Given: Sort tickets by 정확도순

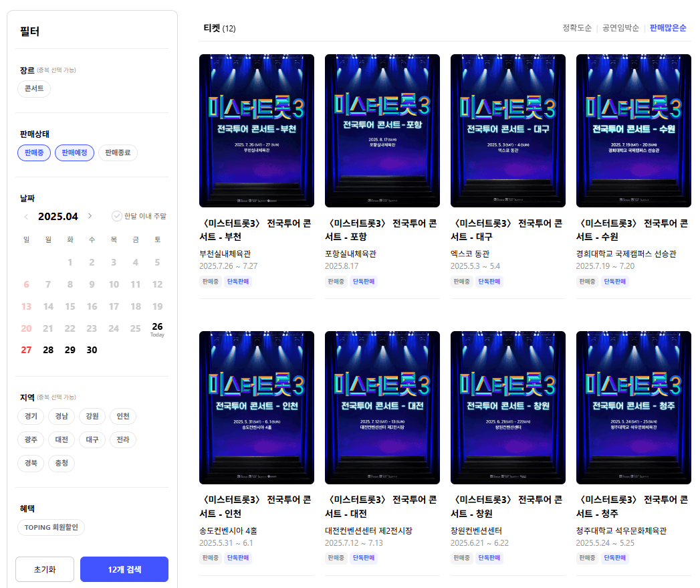Looking at the screenshot, I should click(577, 28).
